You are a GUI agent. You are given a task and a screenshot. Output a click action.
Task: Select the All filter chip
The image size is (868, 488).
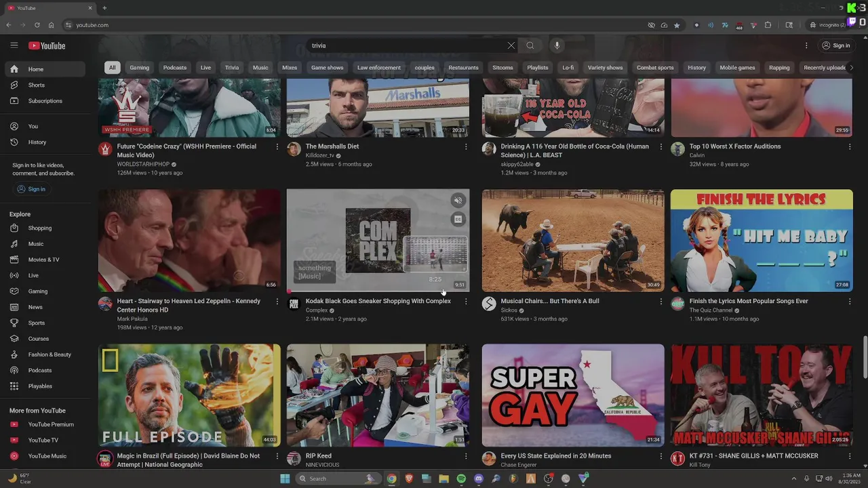[x=112, y=68]
